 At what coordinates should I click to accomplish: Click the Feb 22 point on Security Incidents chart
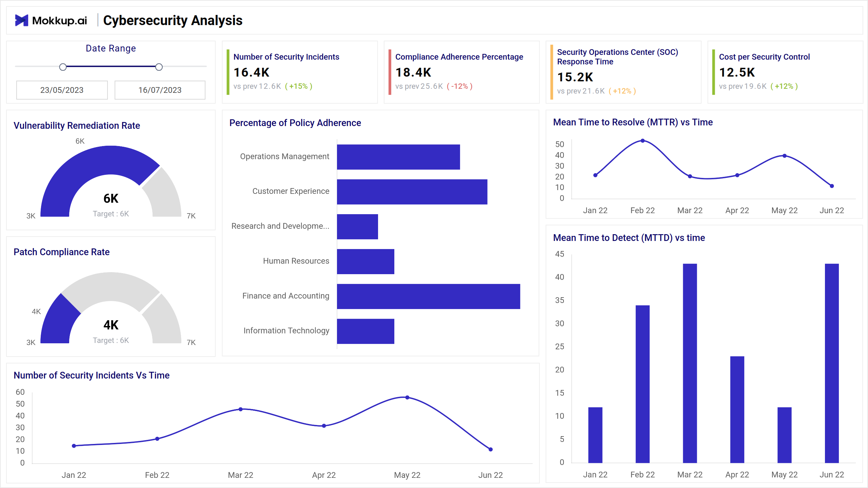157,439
